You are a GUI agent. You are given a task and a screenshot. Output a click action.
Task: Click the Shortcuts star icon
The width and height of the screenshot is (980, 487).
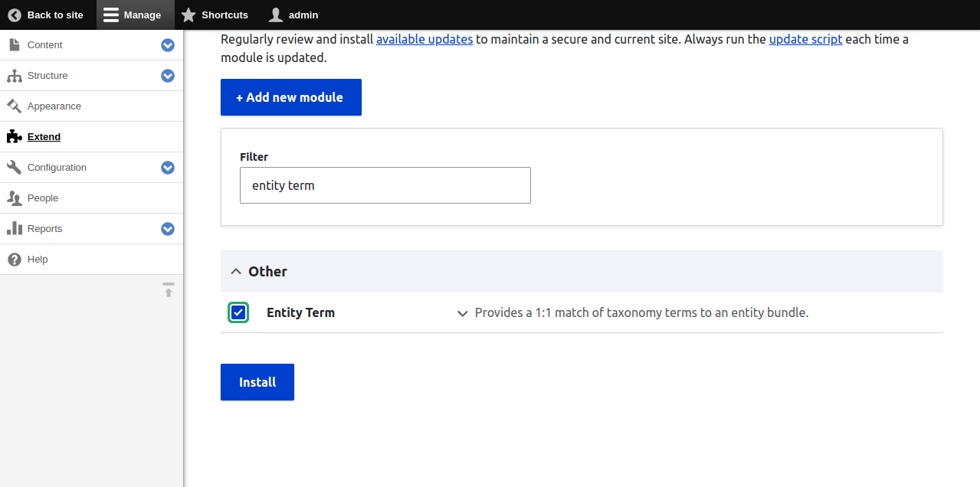pos(186,14)
